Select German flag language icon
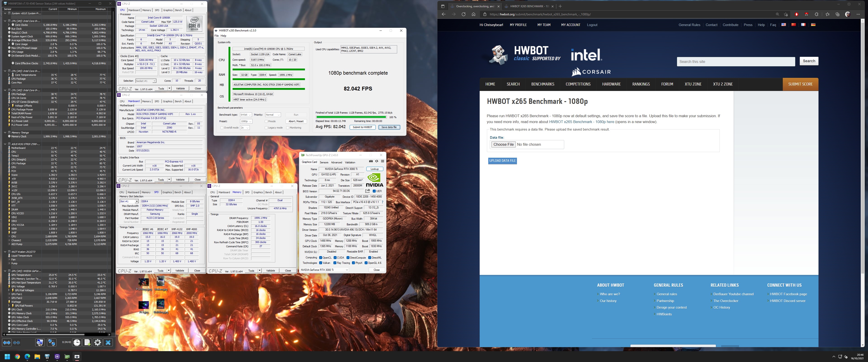The width and height of the screenshot is (868, 362). (813, 25)
